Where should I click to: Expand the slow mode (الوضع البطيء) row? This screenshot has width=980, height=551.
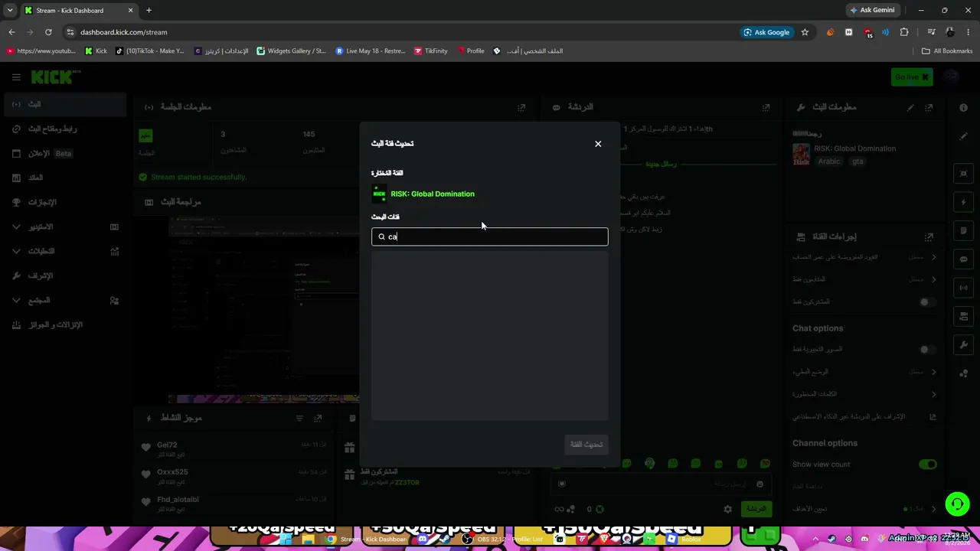864,372
